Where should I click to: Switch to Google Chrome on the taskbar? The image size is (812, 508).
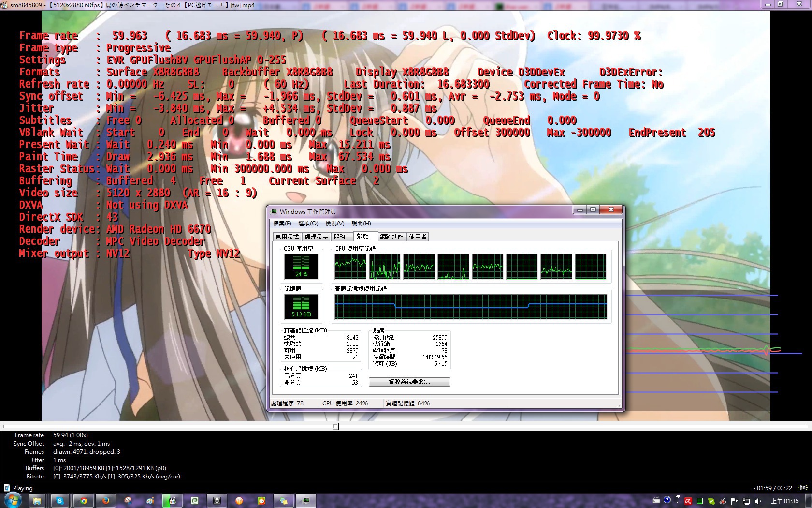tap(83, 501)
